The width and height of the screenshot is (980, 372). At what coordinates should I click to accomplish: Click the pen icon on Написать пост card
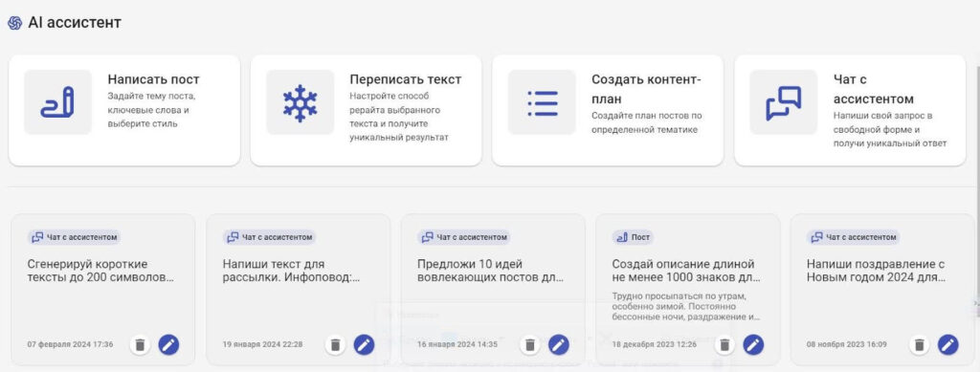point(57,102)
